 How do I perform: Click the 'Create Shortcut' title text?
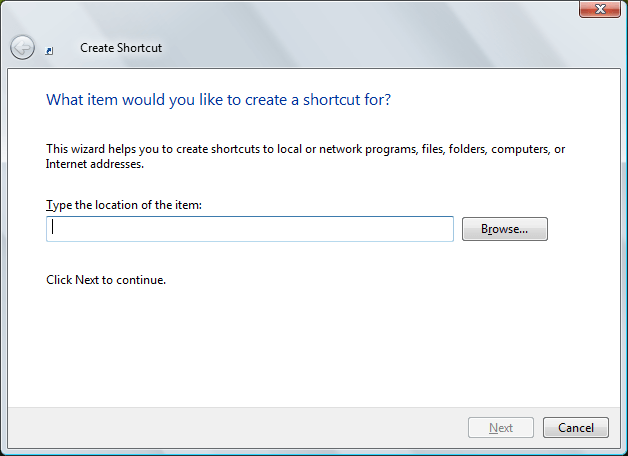121,48
